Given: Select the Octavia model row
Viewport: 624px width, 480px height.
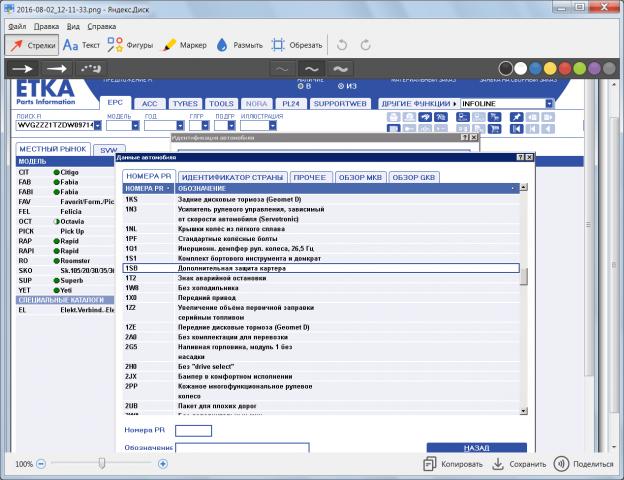Looking at the screenshot, I should [65, 221].
